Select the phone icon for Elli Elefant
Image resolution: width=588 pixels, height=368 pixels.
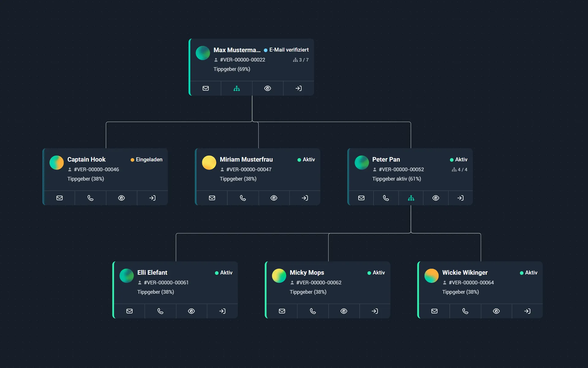(160, 311)
